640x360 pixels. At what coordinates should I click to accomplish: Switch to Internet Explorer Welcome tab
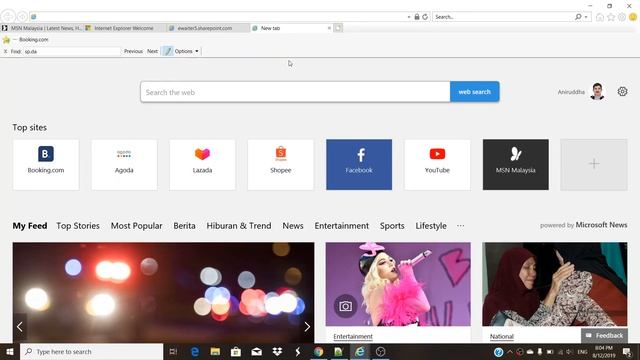point(124,28)
